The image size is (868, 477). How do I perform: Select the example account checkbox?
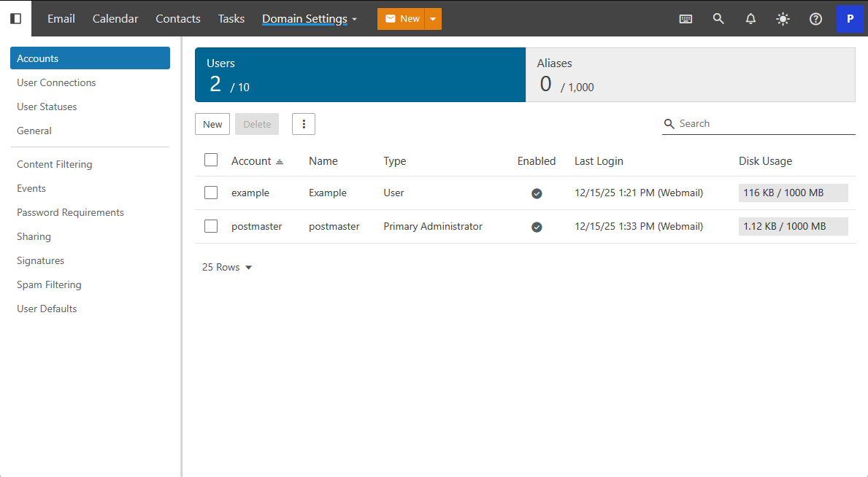(x=211, y=193)
